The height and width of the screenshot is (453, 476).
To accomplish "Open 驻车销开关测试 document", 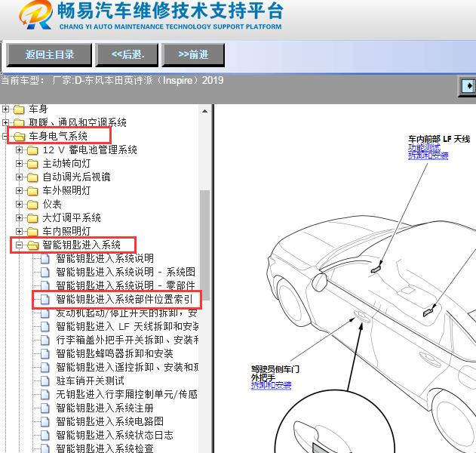I will click(x=91, y=381).
